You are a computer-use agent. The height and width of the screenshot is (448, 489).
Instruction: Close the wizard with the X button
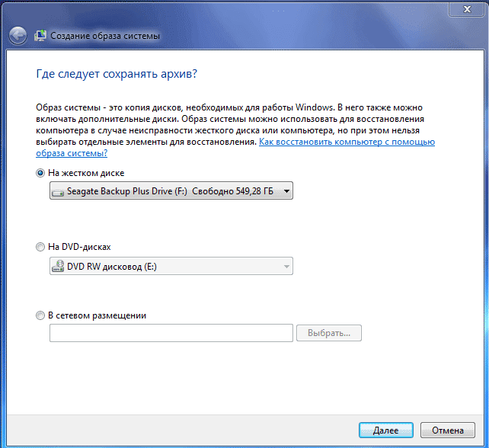(464, 8)
